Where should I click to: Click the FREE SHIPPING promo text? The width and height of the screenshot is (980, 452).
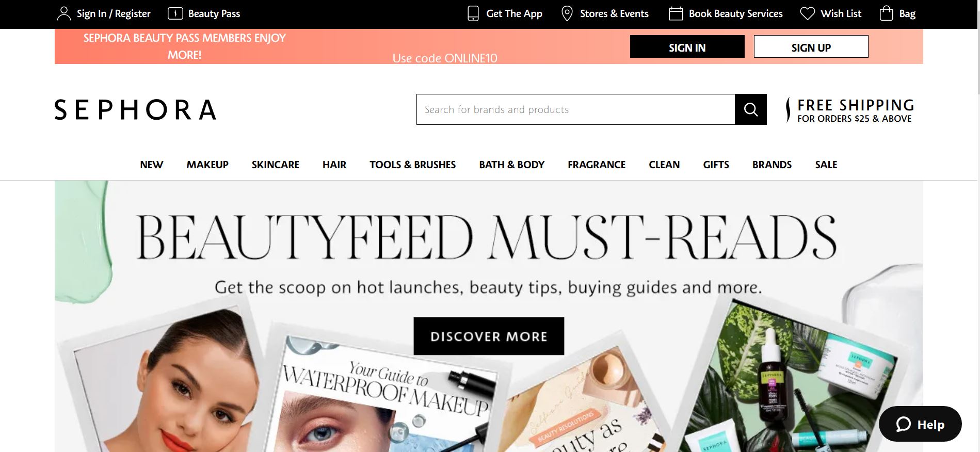pyautogui.click(x=856, y=110)
